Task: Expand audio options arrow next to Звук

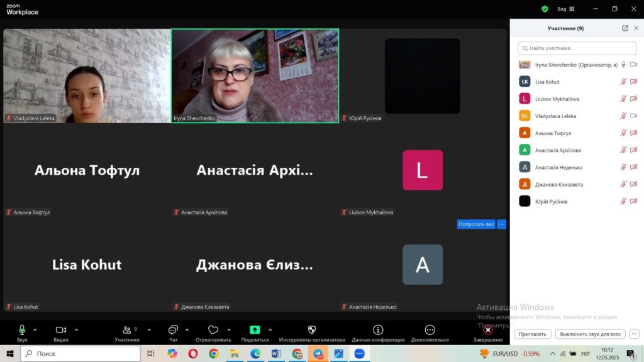Action: (x=35, y=329)
